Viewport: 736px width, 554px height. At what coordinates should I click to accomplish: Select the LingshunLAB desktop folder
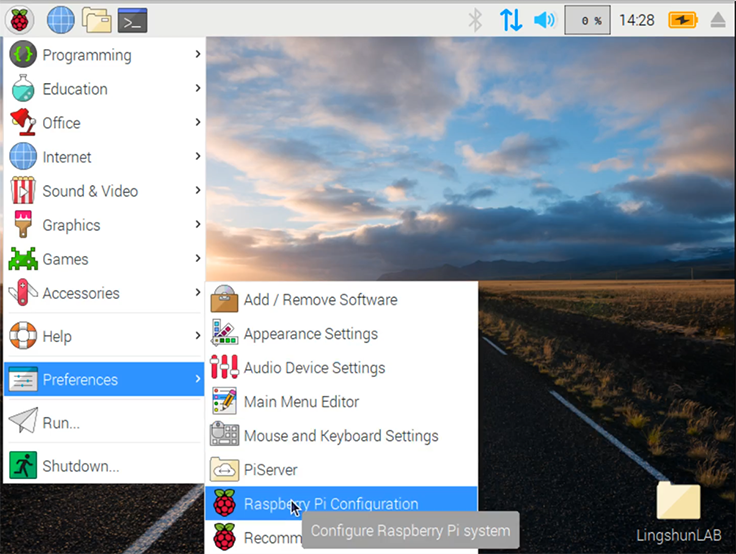[678, 511]
